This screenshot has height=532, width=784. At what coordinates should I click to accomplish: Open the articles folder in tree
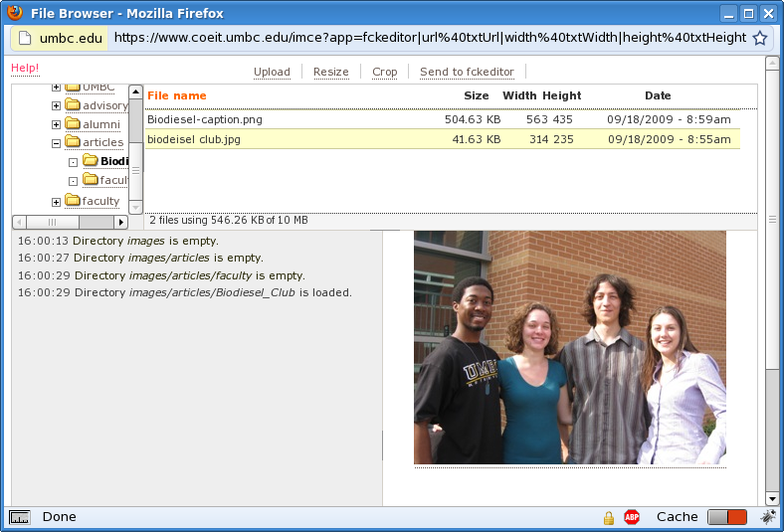(x=103, y=142)
